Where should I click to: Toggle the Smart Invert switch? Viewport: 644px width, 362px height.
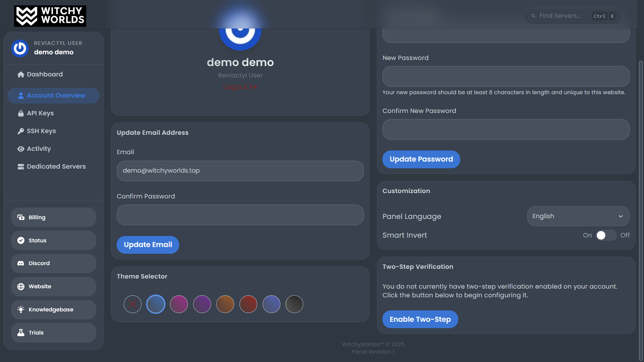pos(606,235)
